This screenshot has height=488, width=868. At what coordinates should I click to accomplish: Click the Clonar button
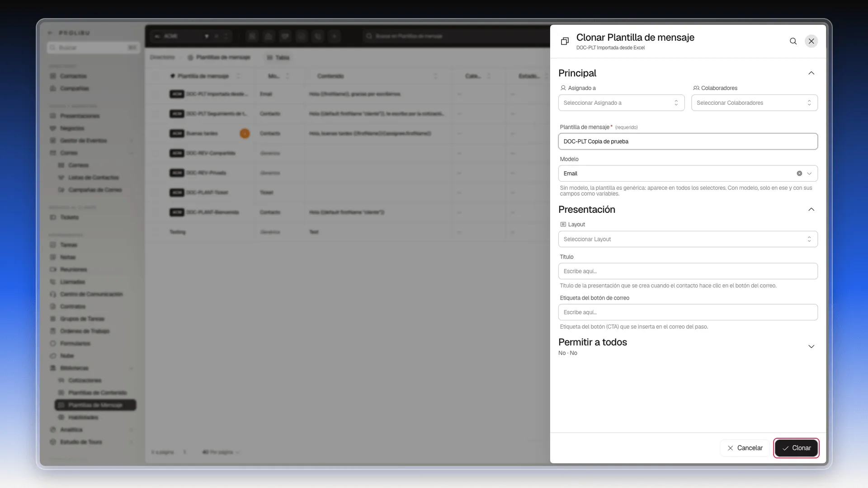click(796, 448)
